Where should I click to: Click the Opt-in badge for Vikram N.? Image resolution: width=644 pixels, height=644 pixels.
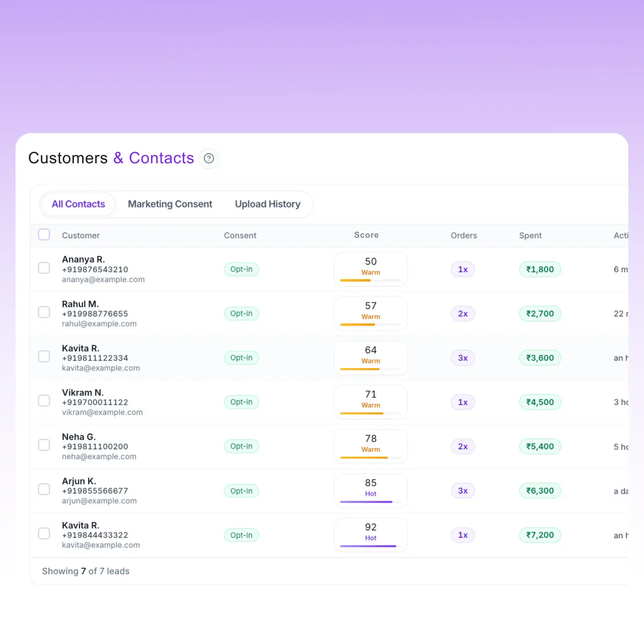(241, 402)
